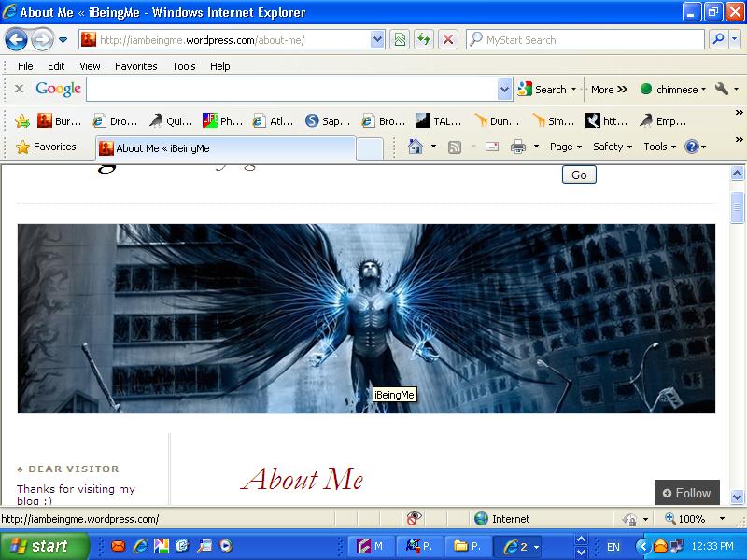Click the EN language indicator
The width and height of the screenshot is (747, 560).
613,547
